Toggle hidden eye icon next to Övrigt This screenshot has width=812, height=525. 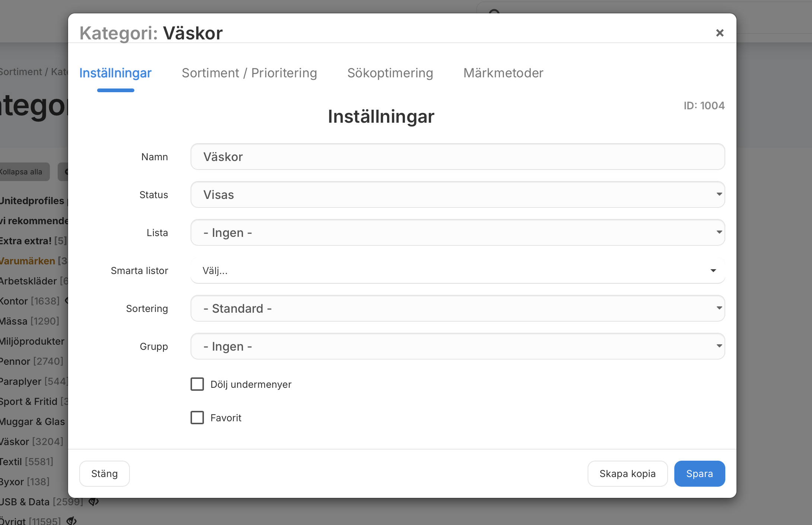click(71, 521)
